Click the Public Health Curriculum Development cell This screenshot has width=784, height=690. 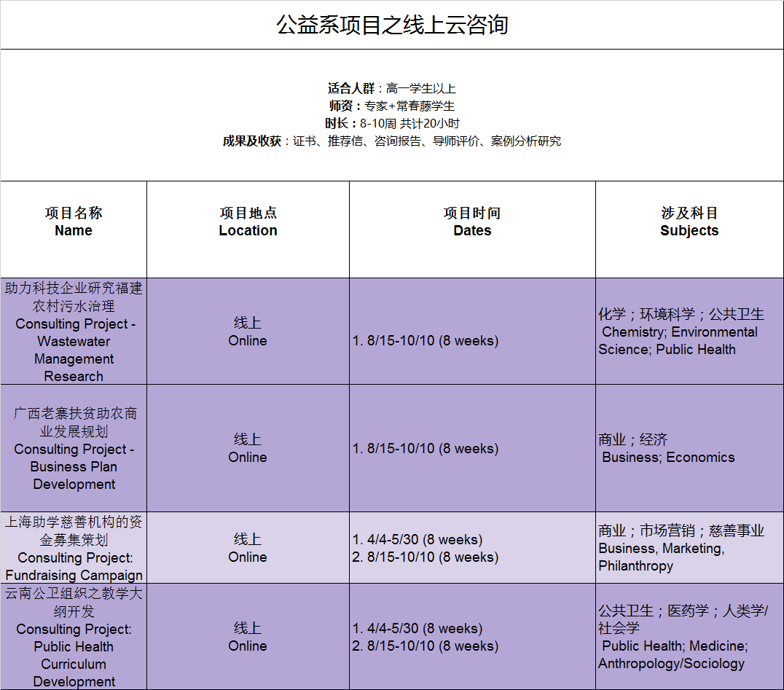point(74,638)
